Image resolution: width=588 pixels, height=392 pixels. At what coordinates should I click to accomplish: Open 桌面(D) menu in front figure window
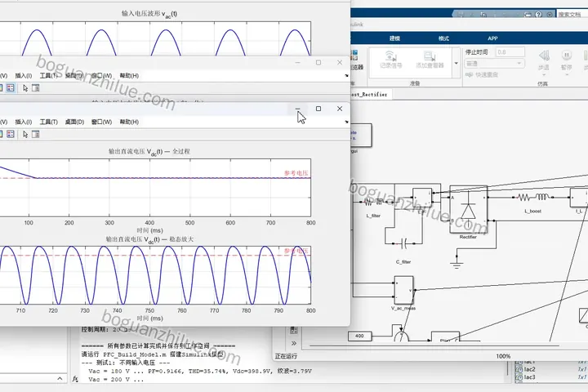[x=74, y=122]
